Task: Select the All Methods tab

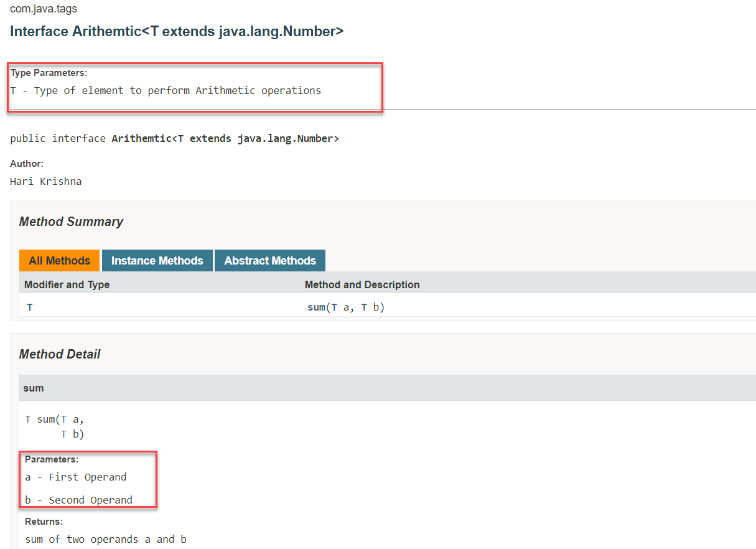Action: click(59, 260)
